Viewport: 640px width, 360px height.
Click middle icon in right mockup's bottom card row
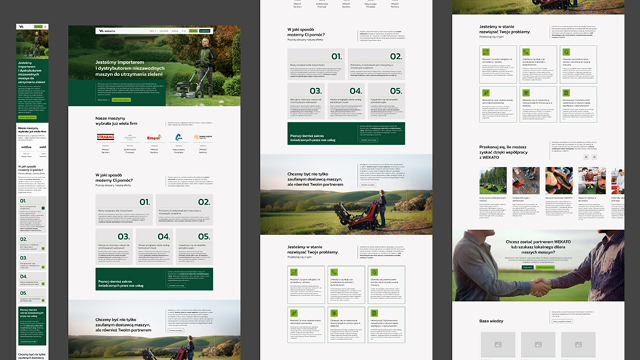(526, 93)
